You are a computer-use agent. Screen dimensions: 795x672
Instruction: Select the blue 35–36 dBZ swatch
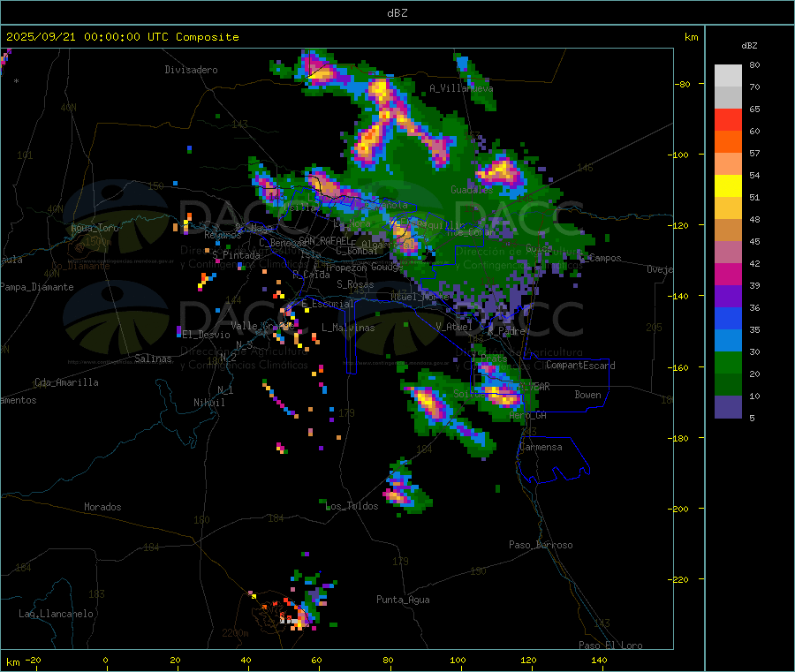728,318
